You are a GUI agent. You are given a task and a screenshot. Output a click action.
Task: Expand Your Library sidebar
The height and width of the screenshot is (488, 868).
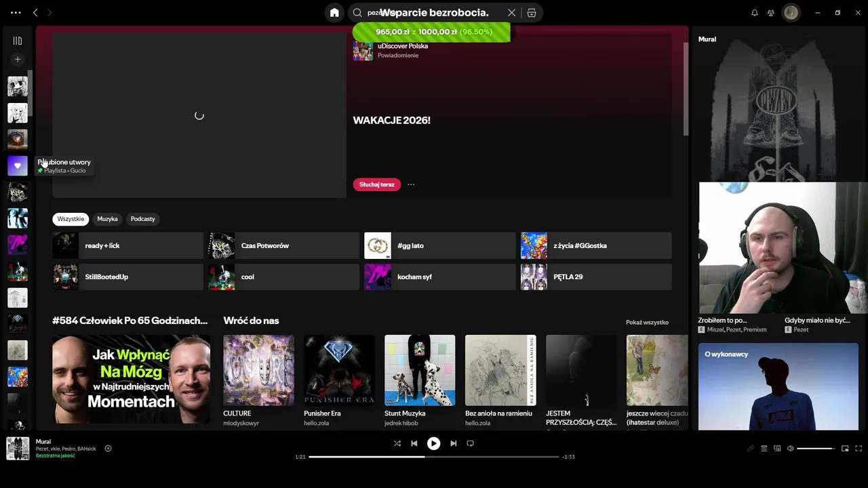18,41
